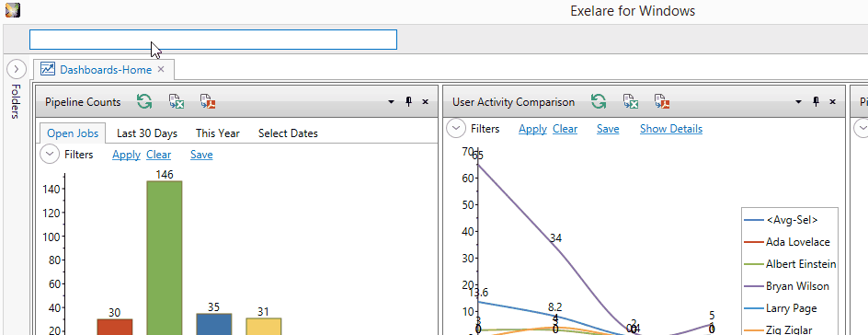Apply filters in Pipeline Counts
Viewport: 868px width, 335px height.
coord(126,155)
